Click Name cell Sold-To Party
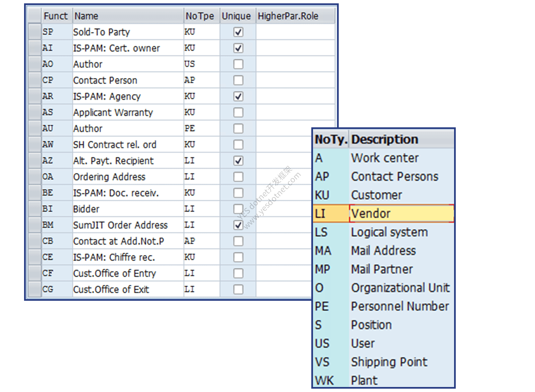 tap(128, 32)
